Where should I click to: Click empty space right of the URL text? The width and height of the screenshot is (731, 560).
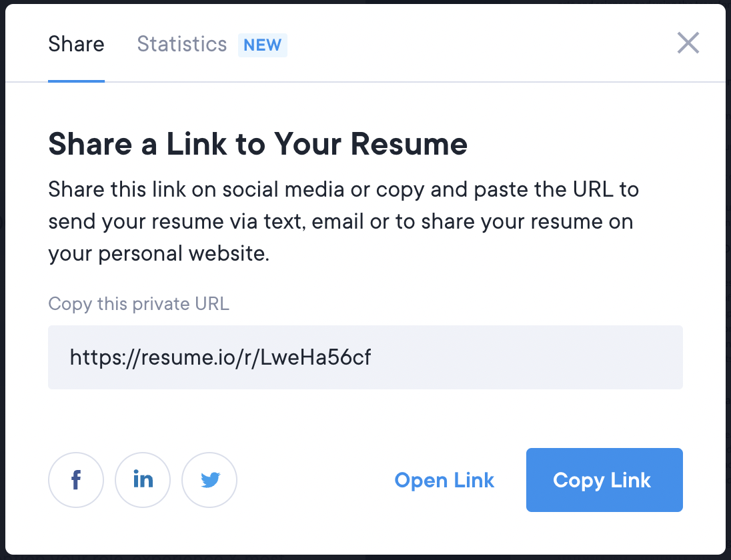(x=534, y=358)
